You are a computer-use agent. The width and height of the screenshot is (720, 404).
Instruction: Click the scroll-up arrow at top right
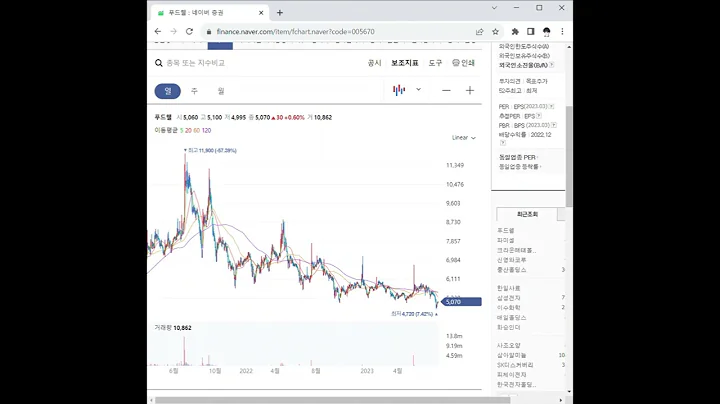coord(569,47)
